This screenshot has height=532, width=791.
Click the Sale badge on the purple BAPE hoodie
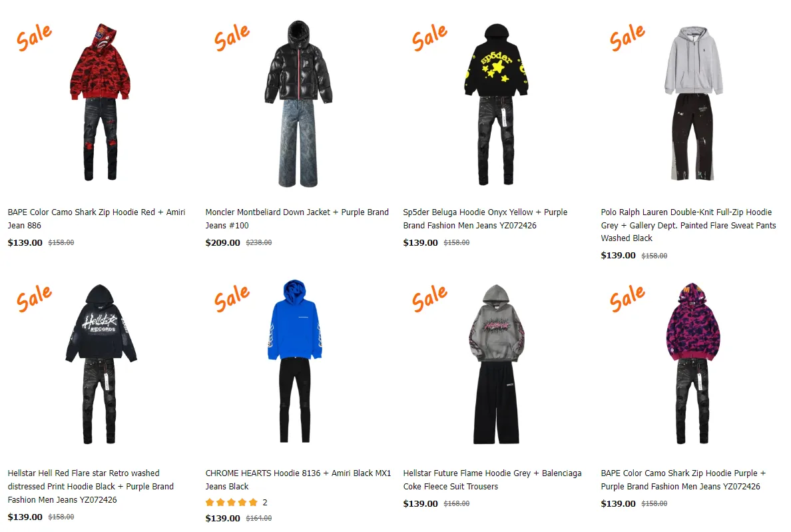click(x=627, y=298)
